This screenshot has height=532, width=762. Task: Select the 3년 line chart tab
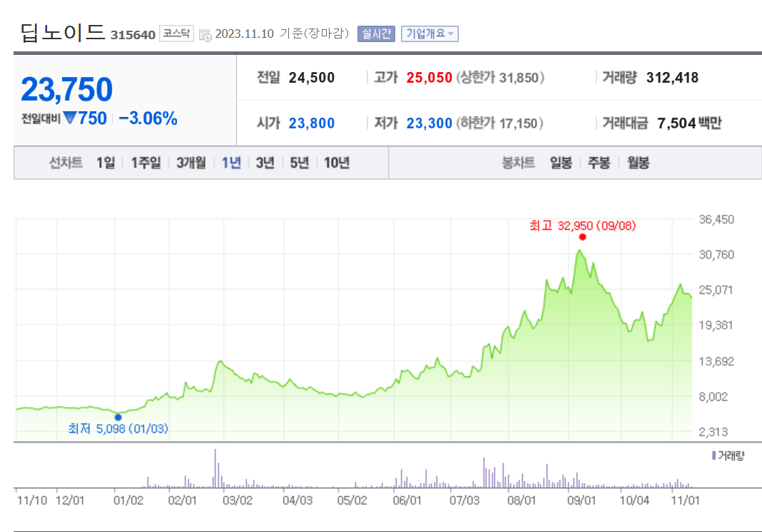265,163
